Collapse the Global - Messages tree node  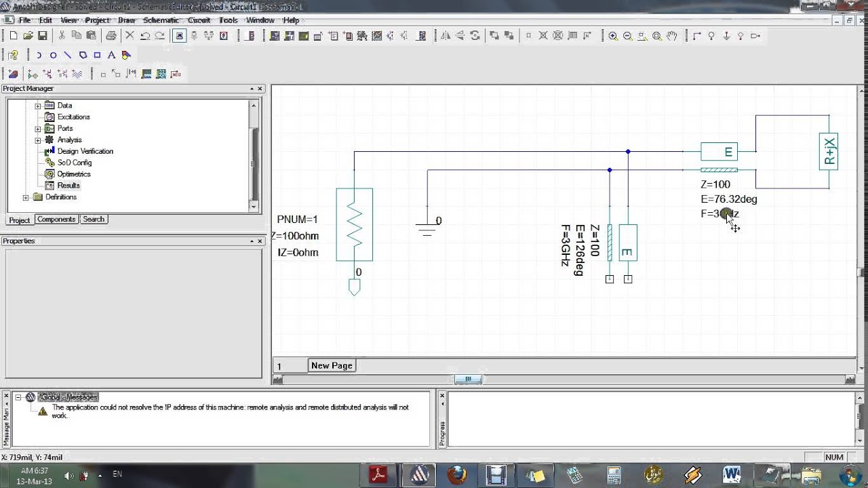click(x=18, y=397)
